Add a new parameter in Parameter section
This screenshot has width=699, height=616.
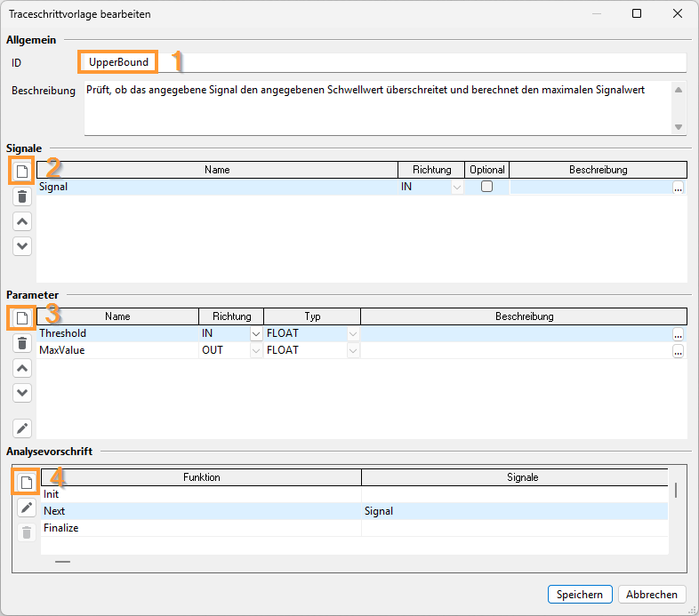tap(22, 318)
